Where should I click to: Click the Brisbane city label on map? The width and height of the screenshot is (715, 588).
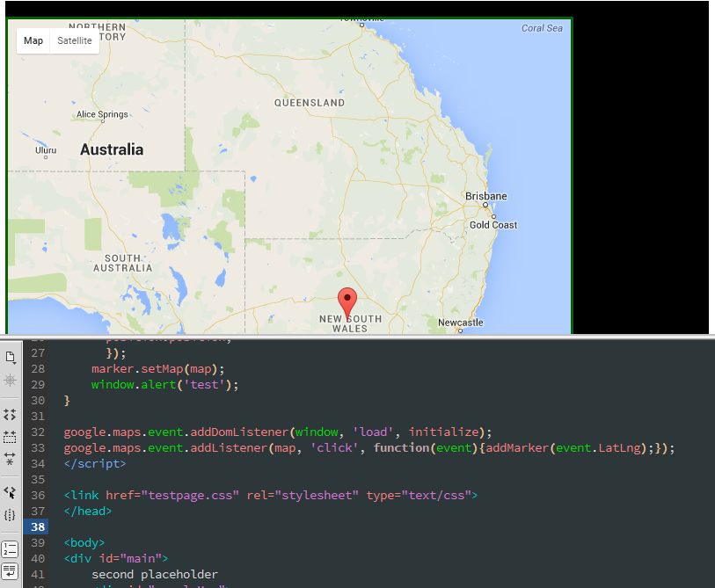[x=486, y=196]
